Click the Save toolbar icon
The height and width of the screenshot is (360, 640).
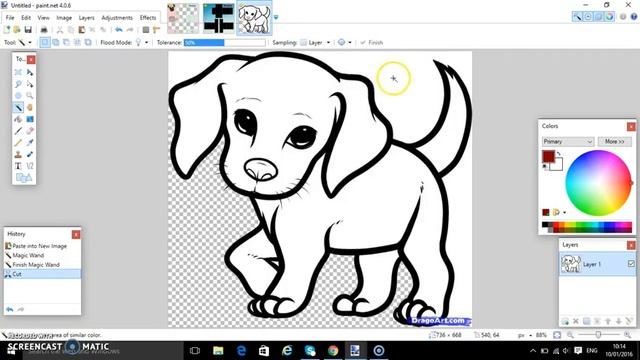point(28,29)
